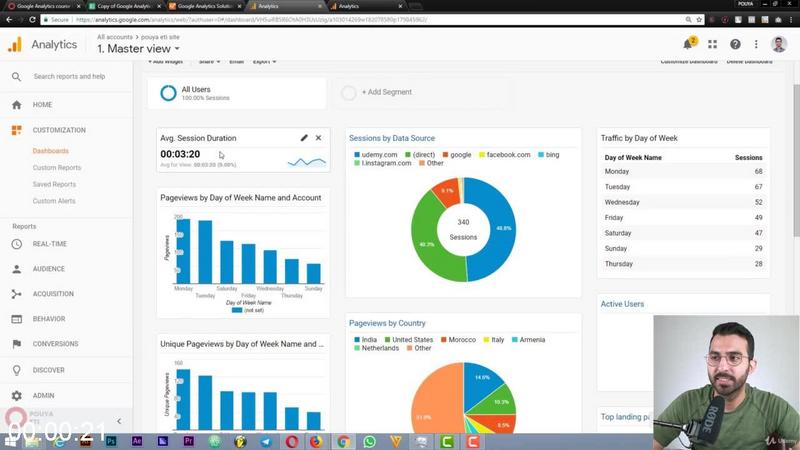Switch to the last Analytics browser tab
Viewport: 800px width, 450px height.
pos(366,6)
